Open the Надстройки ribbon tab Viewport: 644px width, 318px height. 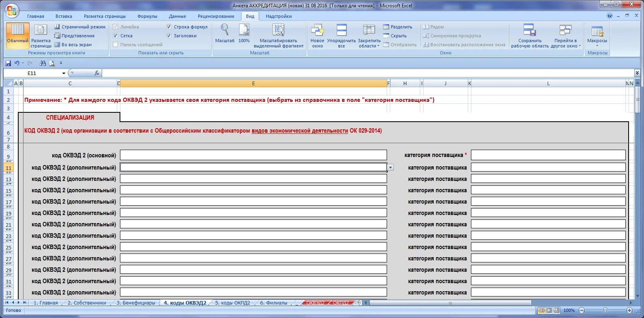tap(279, 16)
